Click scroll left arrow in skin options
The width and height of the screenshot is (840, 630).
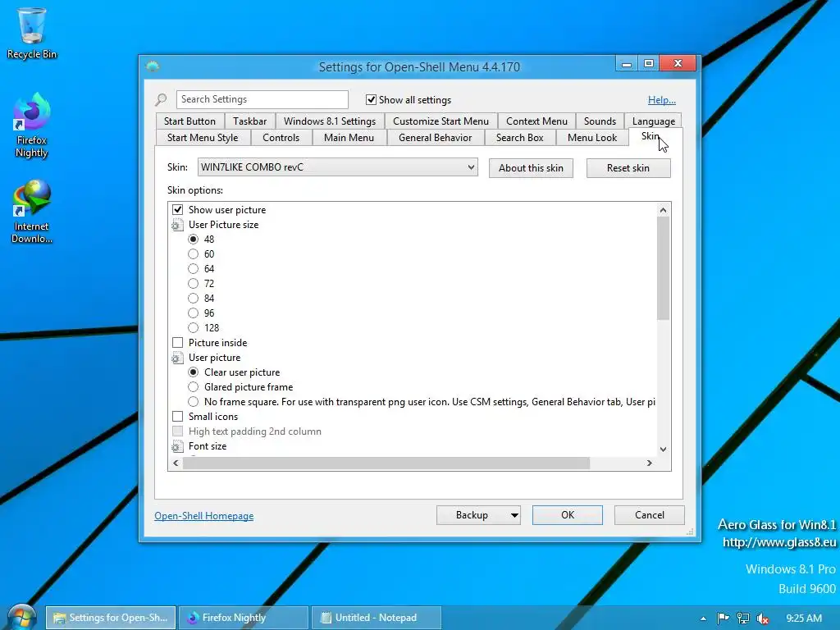[176, 463]
